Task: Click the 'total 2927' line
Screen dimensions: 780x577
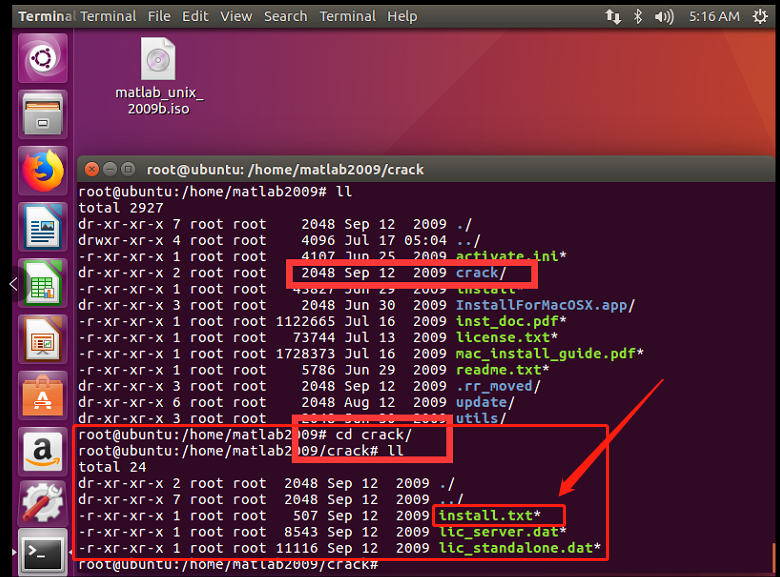Action: pos(121,208)
